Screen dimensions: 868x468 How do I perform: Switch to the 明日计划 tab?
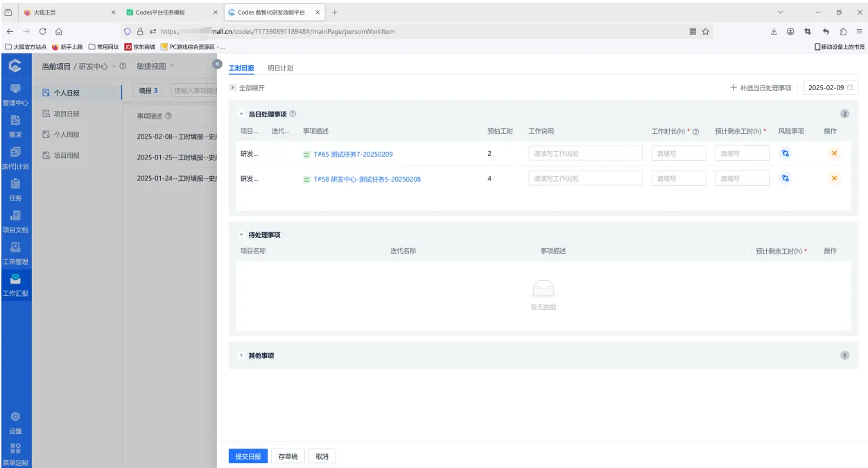click(280, 68)
